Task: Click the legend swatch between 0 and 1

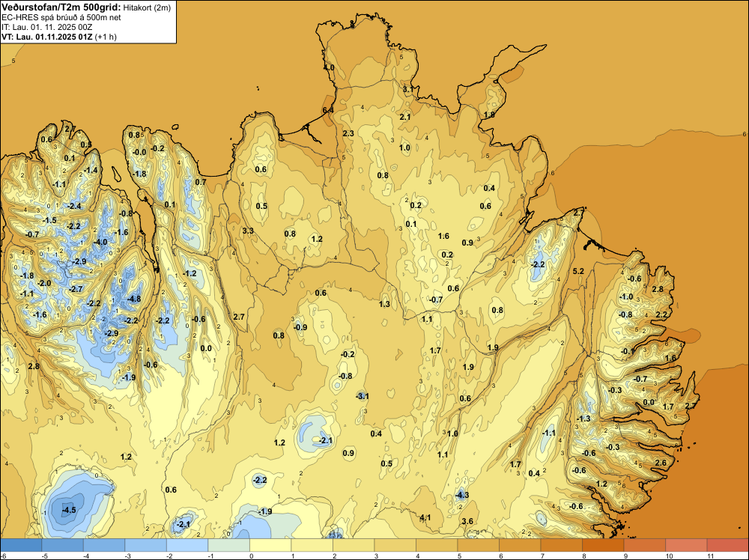Action: (270, 545)
